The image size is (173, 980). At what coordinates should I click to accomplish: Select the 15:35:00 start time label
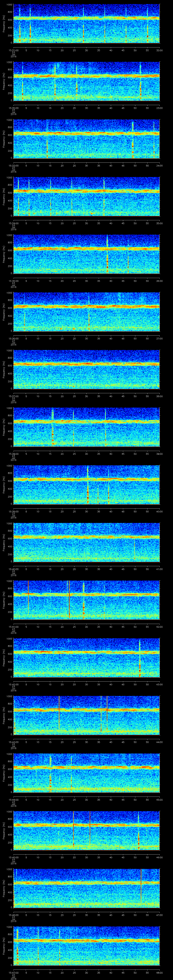13,281
